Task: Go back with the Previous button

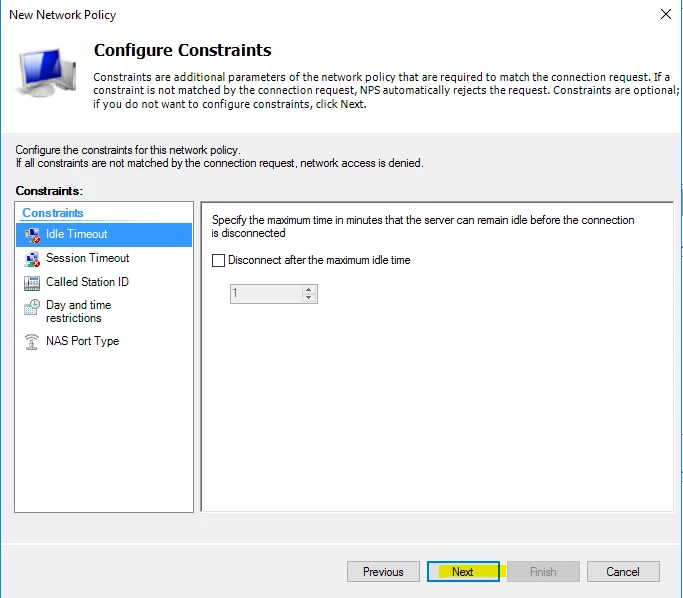Action: (383, 571)
